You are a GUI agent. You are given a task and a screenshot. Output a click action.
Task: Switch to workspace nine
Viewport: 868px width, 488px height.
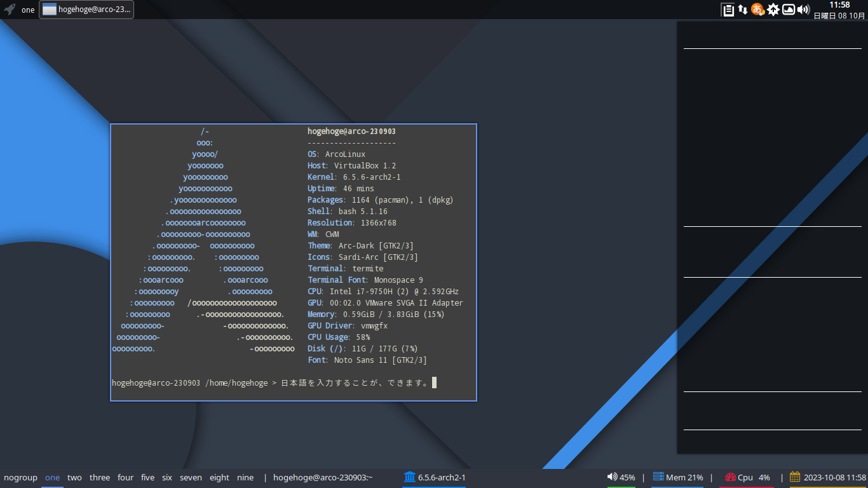(245, 477)
